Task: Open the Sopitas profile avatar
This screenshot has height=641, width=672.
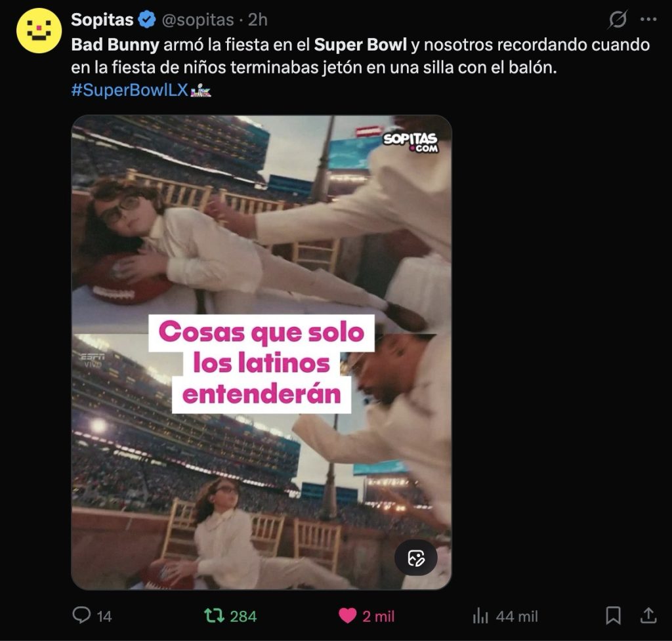Action: 39,30
